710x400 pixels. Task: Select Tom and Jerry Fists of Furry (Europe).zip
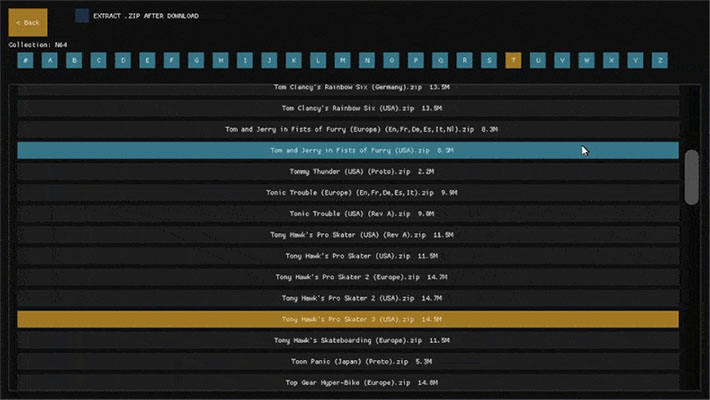[348, 129]
